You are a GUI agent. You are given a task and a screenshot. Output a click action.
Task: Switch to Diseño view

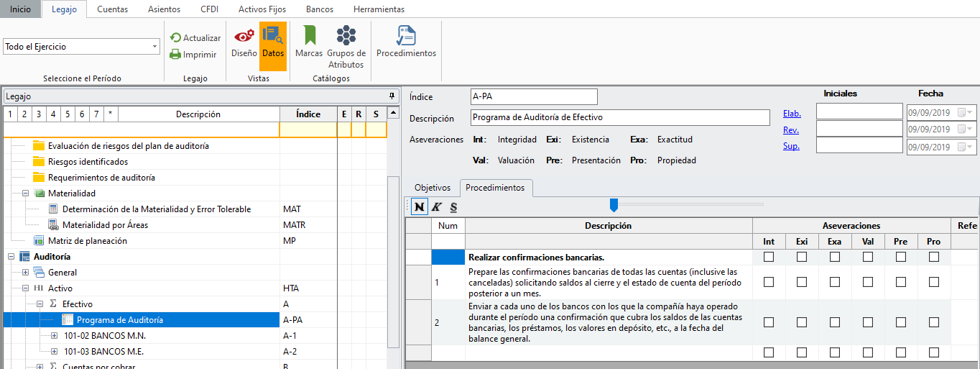click(x=244, y=37)
